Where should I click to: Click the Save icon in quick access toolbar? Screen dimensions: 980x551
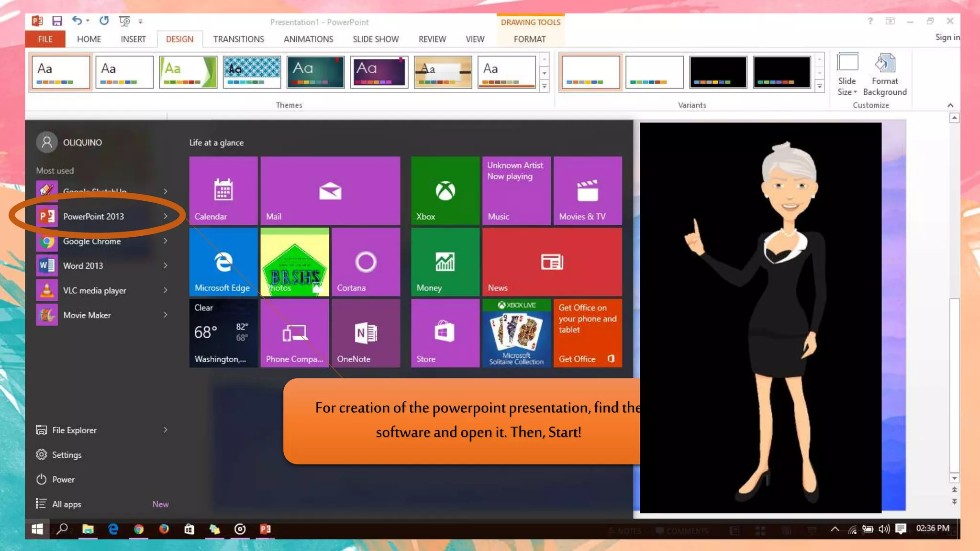(x=57, y=21)
